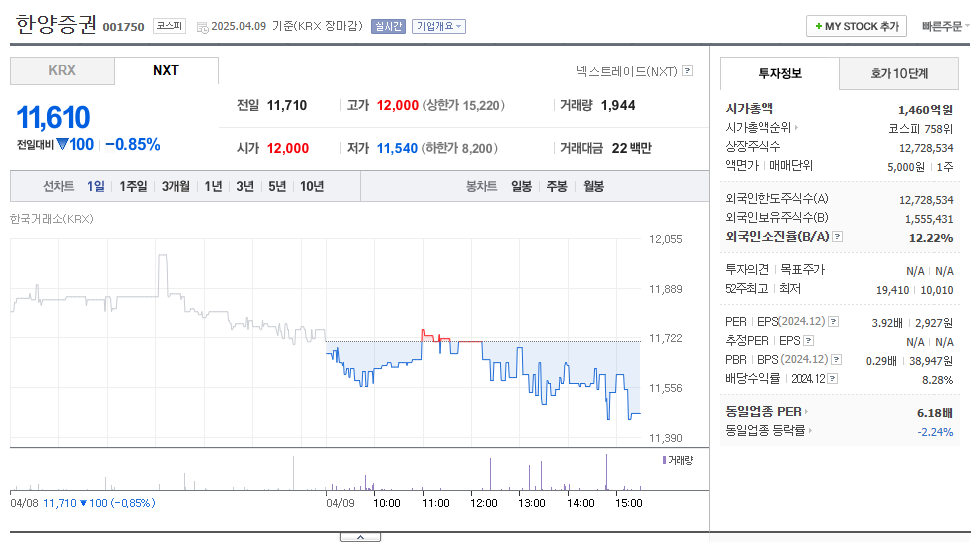The width and height of the screenshot is (979, 542).
Task: Click the purple 거래량 legend marker
Action: point(664,460)
